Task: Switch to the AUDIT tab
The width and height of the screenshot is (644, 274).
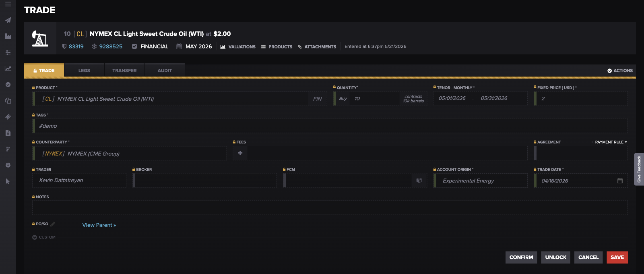Action: click(165, 70)
